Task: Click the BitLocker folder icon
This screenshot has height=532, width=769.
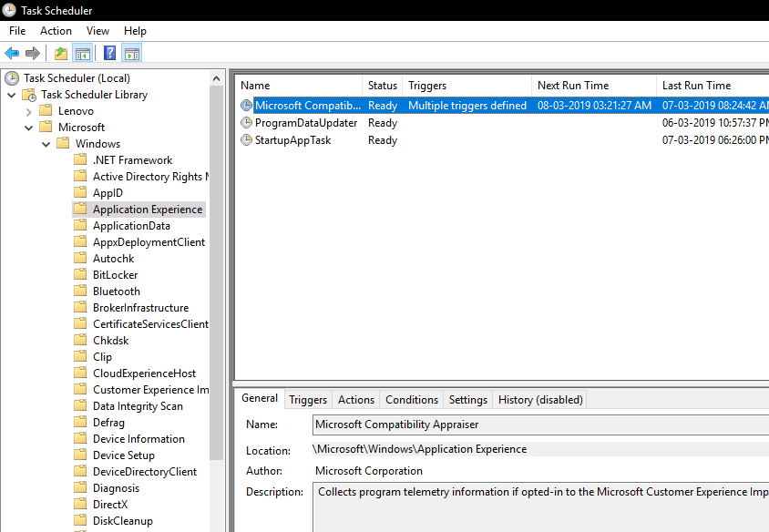Action: pyautogui.click(x=80, y=274)
